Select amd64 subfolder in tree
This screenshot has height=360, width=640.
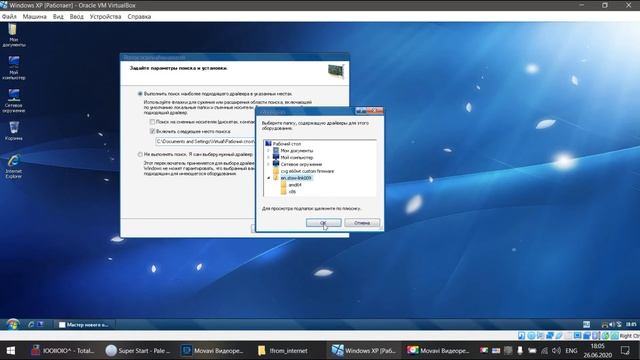(295, 185)
